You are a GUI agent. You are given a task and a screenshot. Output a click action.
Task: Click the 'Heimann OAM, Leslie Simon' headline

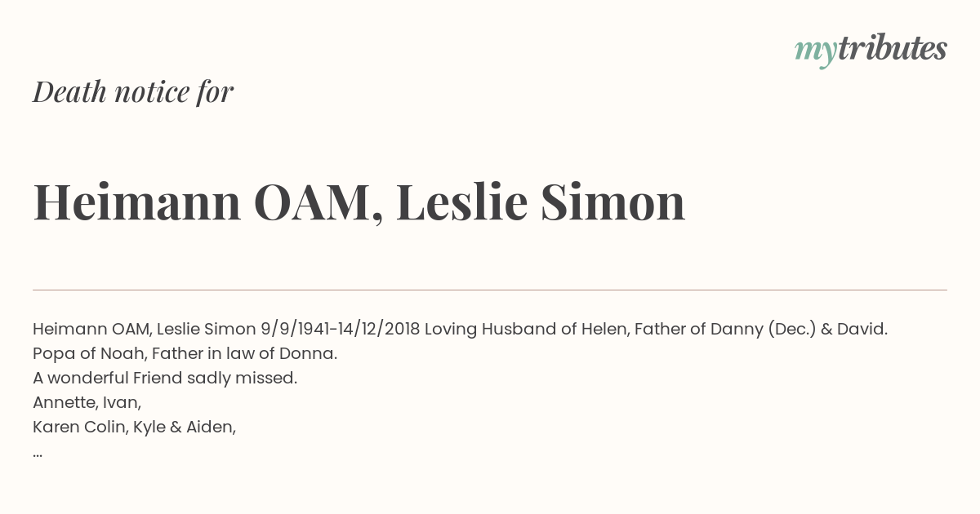click(359, 202)
